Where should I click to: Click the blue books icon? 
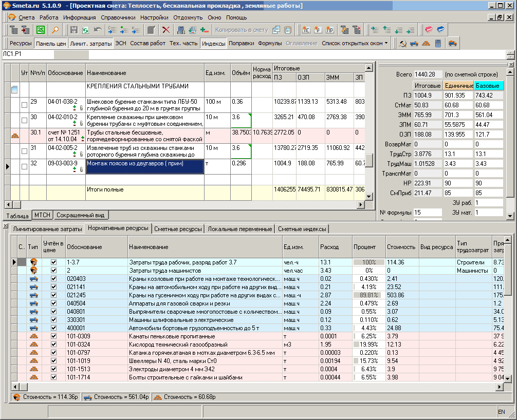[440, 30]
